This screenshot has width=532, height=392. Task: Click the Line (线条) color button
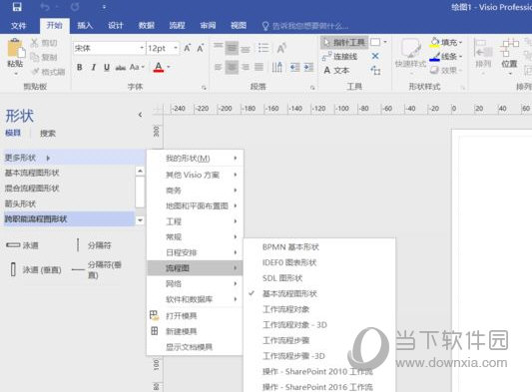point(445,56)
